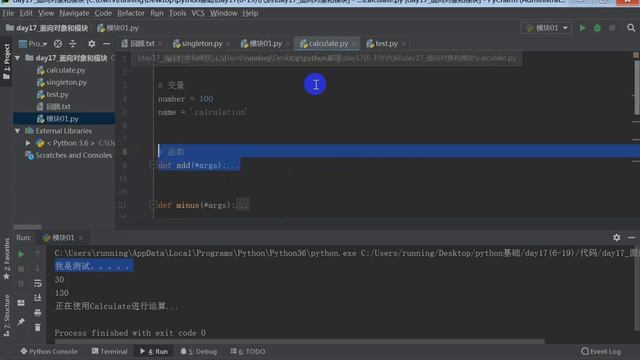The image size is (640, 360).
Task: Click the layout icon in Run panel toolbar
Action: click(21, 303)
